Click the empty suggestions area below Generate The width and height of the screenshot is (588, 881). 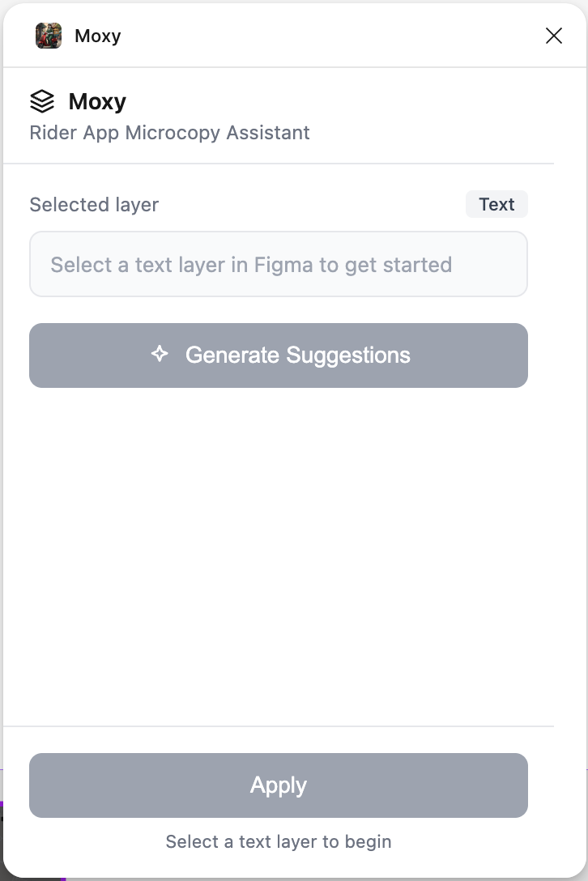[279, 551]
